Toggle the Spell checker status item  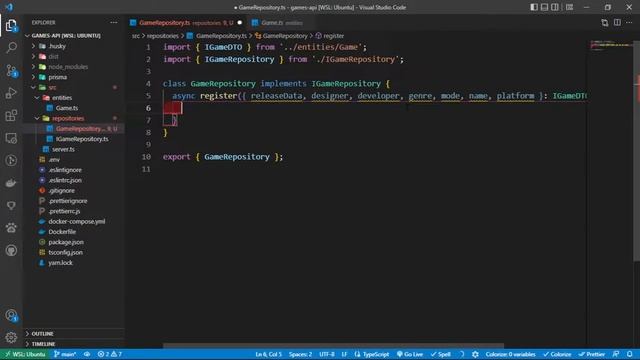[441, 354]
